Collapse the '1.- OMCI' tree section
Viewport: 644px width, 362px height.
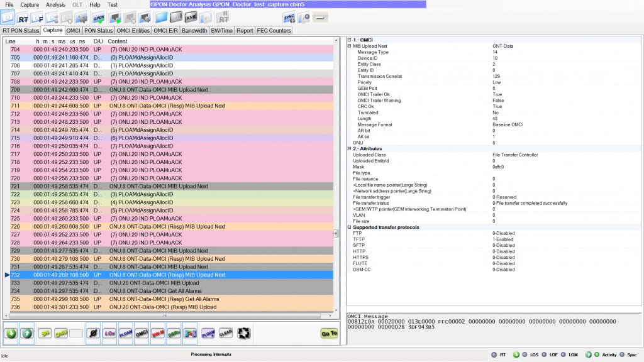coord(349,40)
